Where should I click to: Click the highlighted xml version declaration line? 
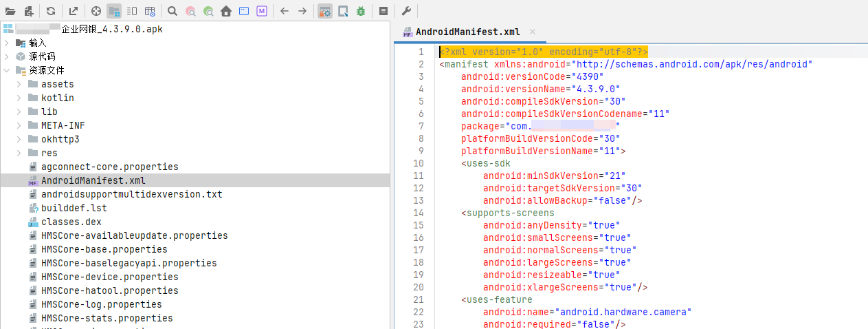(544, 52)
